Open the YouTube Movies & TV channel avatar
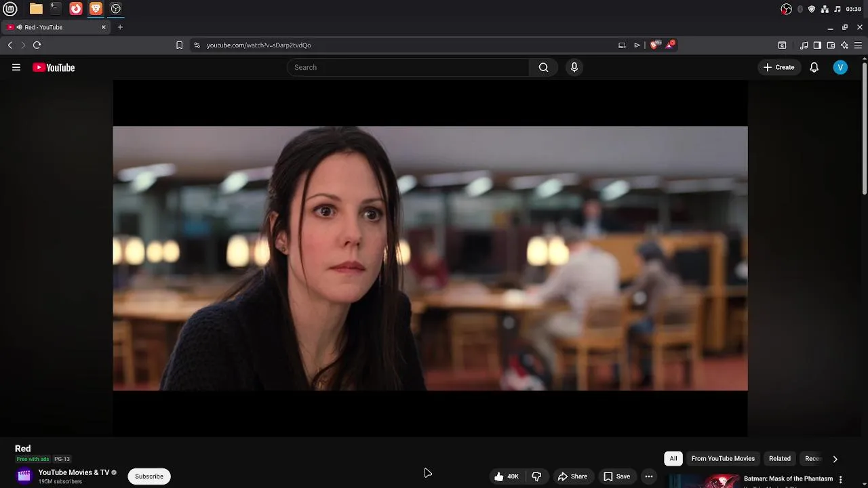This screenshot has width=868, height=488. coord(24,476)
